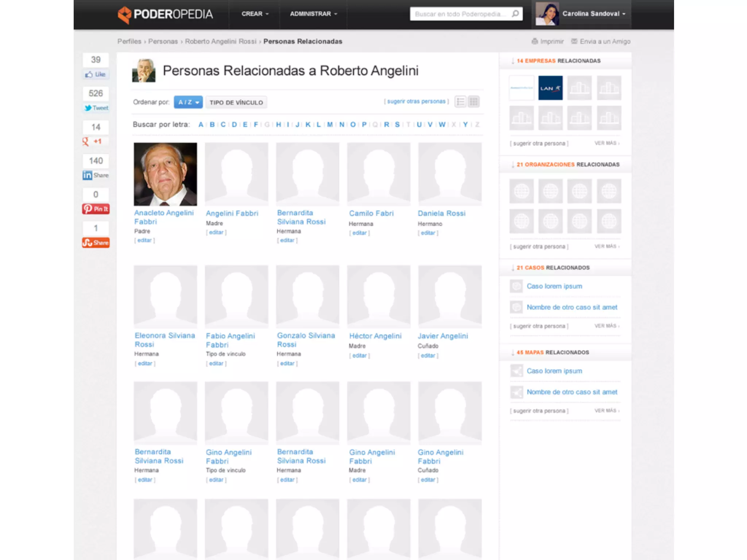Screen dimensions: 747x560
Task: Click the Facebook Like button
Action: click(x=96, y=74)
